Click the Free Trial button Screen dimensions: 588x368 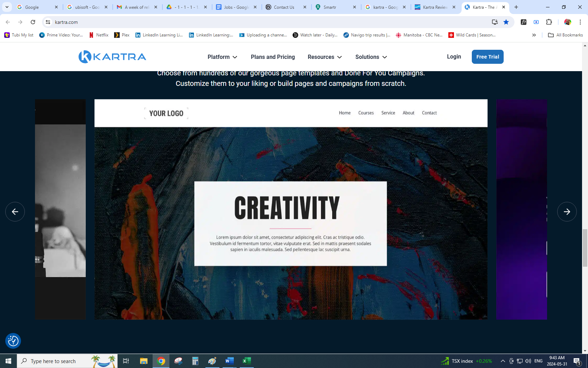488,57
